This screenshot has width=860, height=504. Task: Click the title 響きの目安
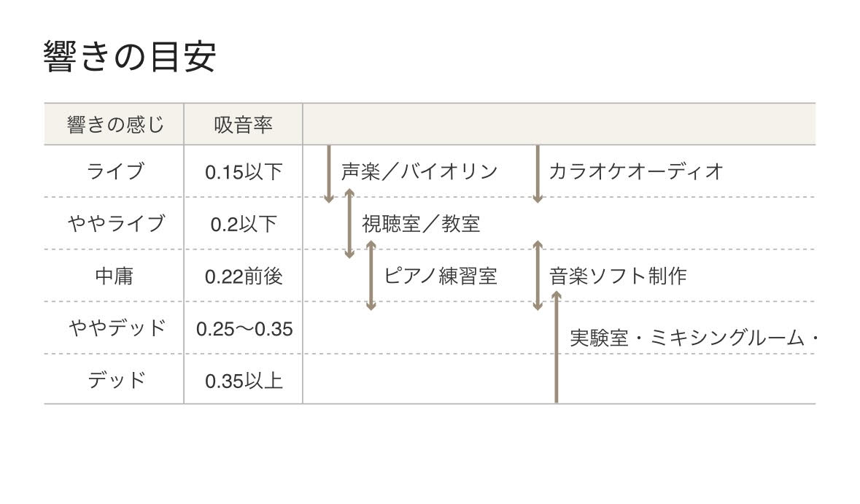[129, 56]
